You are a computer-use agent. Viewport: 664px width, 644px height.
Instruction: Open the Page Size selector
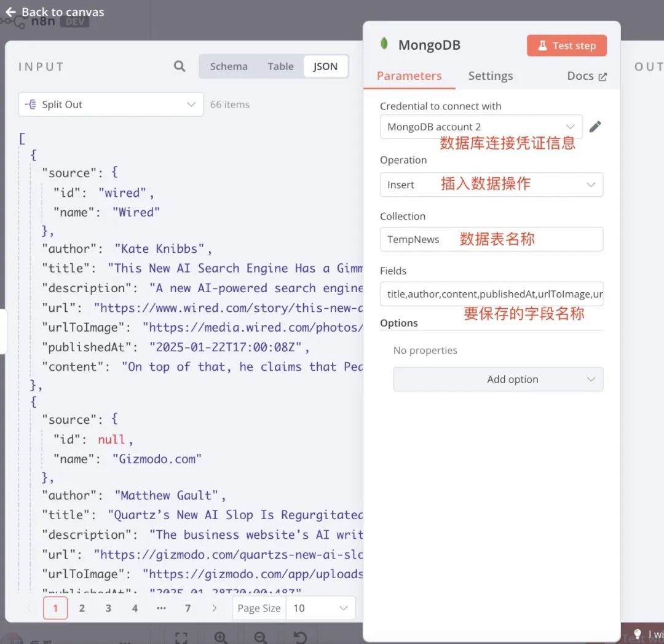click(320, 608)
